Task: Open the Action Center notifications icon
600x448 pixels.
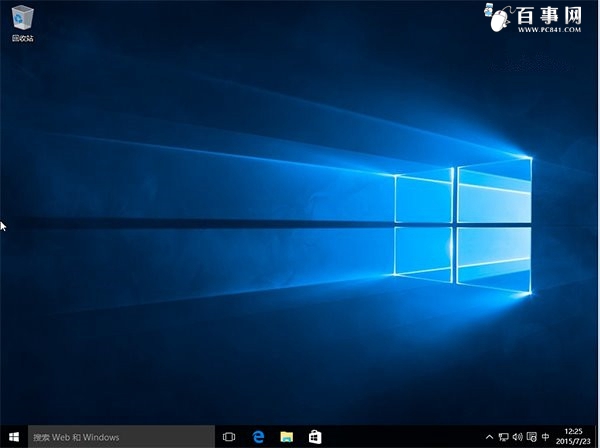Action: pos(532,437)
